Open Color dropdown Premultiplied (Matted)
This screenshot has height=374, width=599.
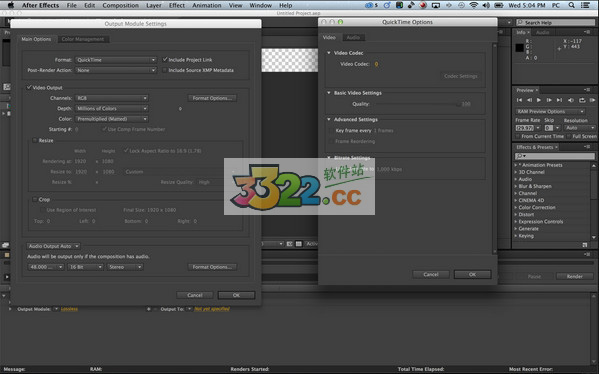tap(112, 119)
